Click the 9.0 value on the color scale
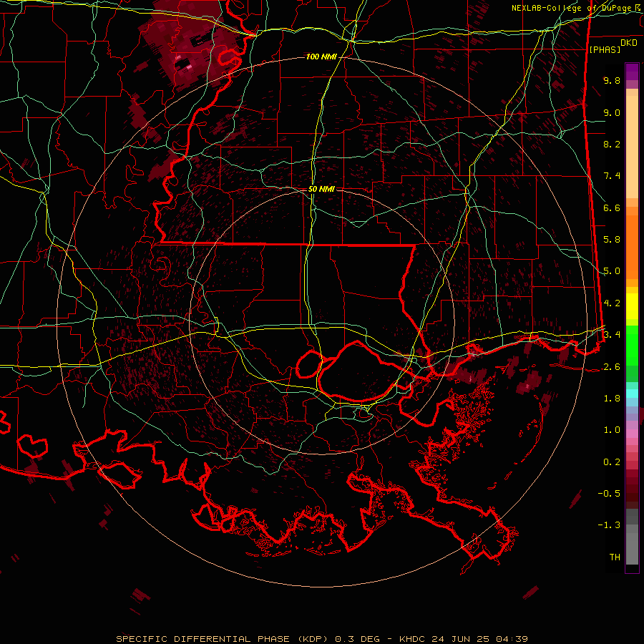 [612, 112]
